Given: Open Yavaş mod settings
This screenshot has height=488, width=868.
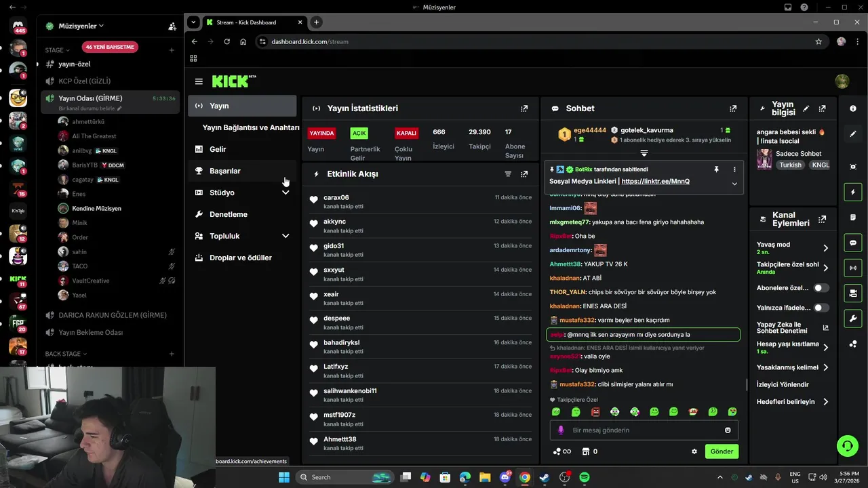Looking at the screenshot, I should pyautogui.click(x=793, y=247).
